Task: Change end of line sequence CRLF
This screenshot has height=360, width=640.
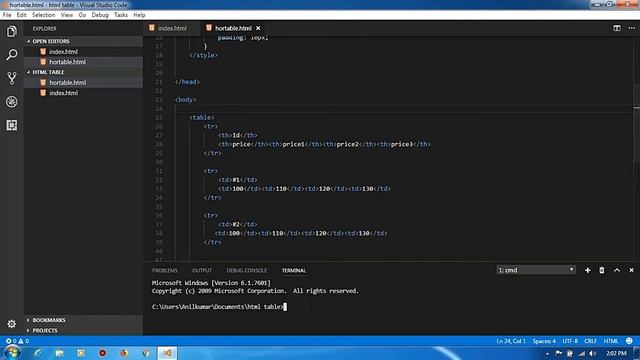Action: pyautogui.click(x=590, y=341)
